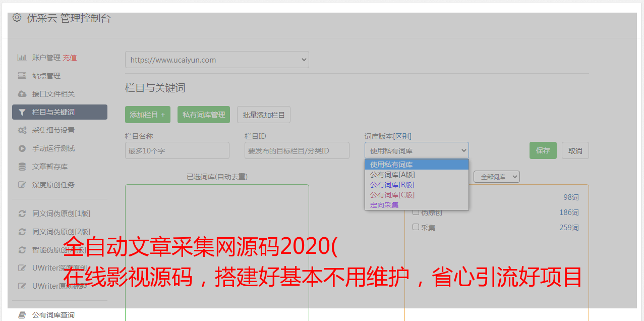Open 采集细节设置 via the cogs icon

22,130
